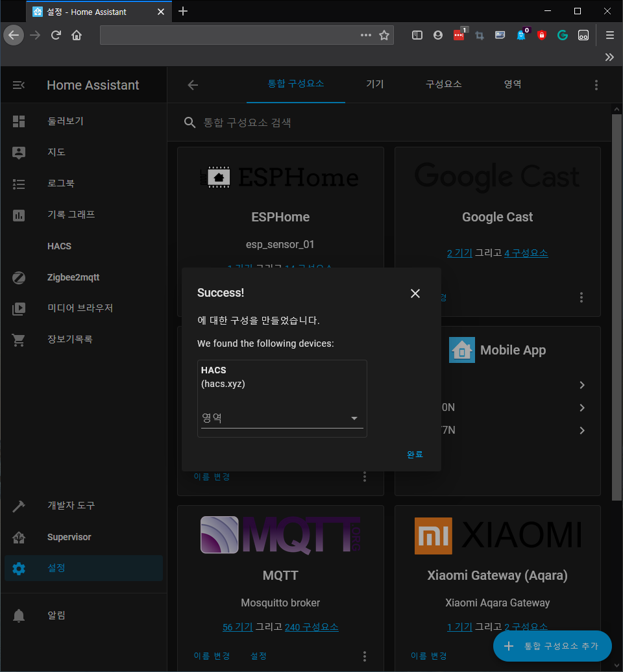Open Google Cast 4 구성요소 link
Viewport: 623px width, 672px height.
pyautogui.click(x=526, y=253)
